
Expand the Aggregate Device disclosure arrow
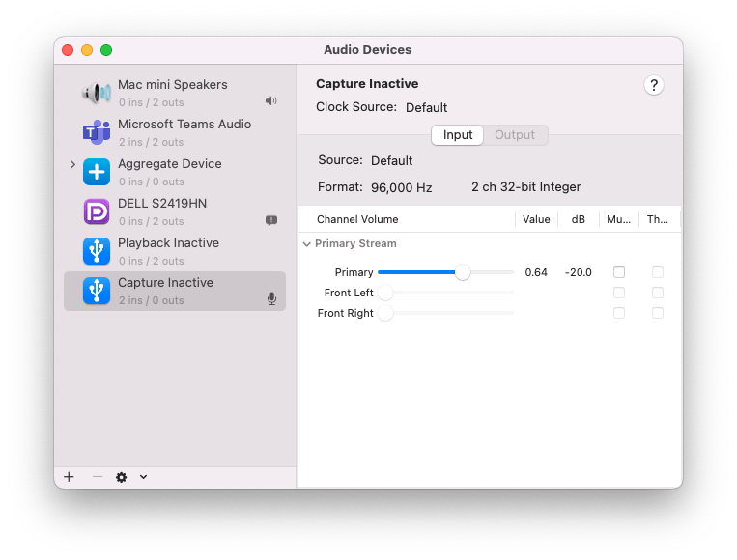[72, 164]
